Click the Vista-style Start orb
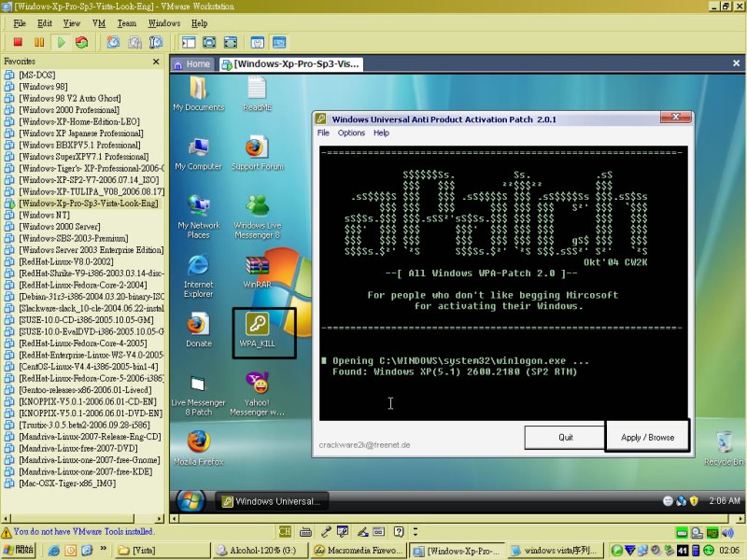This screenshot has height=560, width=747. pyautogui.click(x=190, y=500)
